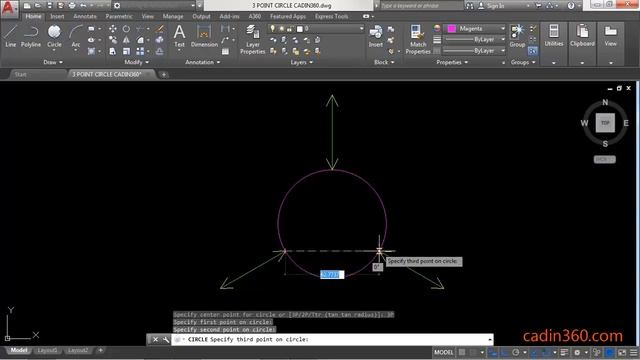
Task: Open the Manage ribbon tab
Action: (173, 16)
